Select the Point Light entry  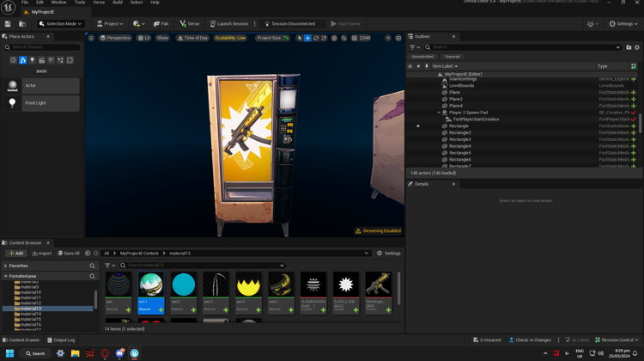[41, 103]
